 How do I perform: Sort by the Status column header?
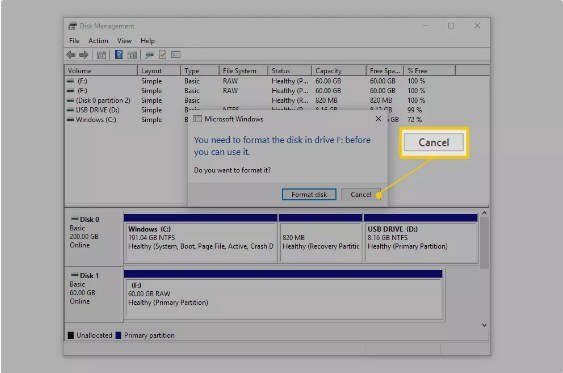click(x=289, y=71)
